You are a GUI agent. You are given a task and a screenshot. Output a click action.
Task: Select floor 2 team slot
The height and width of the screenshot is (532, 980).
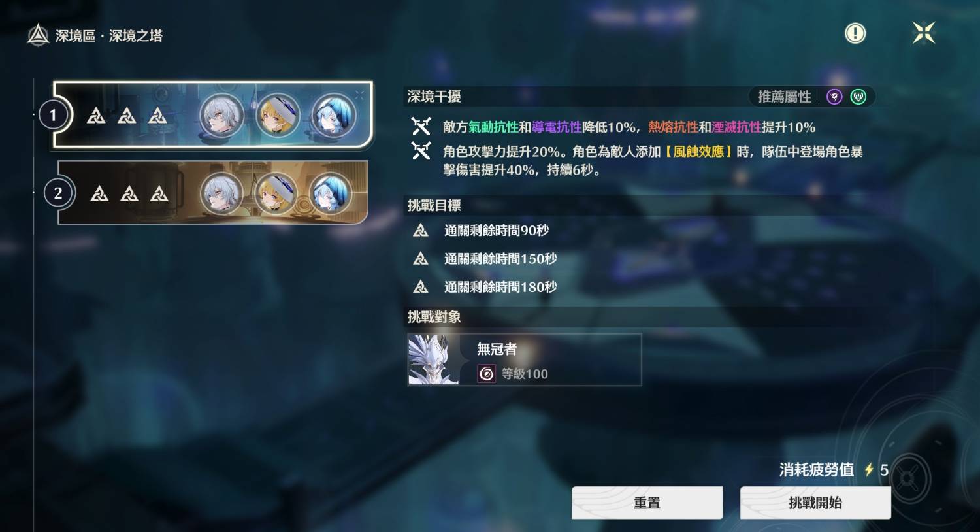213,193
